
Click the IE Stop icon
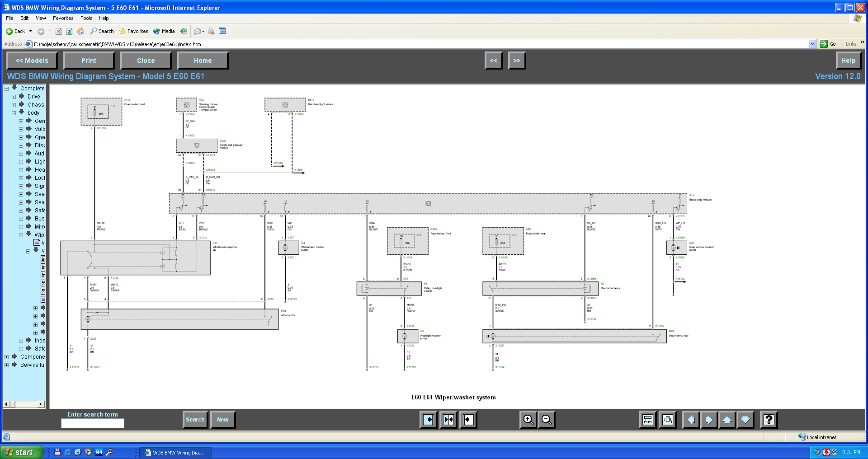[58, 31]
